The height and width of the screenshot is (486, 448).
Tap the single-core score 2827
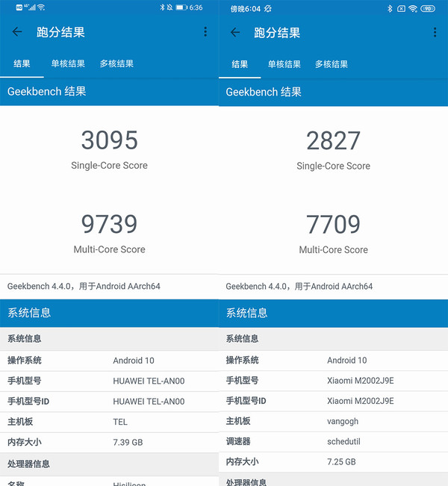333,140
